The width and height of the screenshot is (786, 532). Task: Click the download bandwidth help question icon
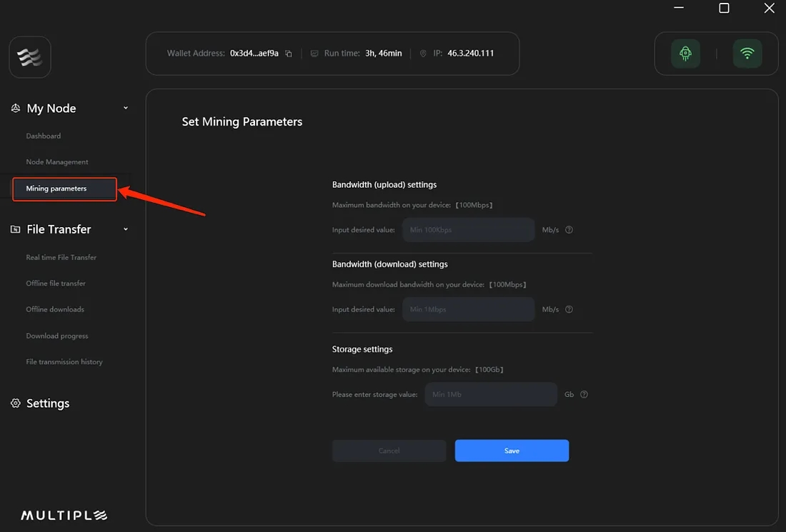(x=569, y=310)
